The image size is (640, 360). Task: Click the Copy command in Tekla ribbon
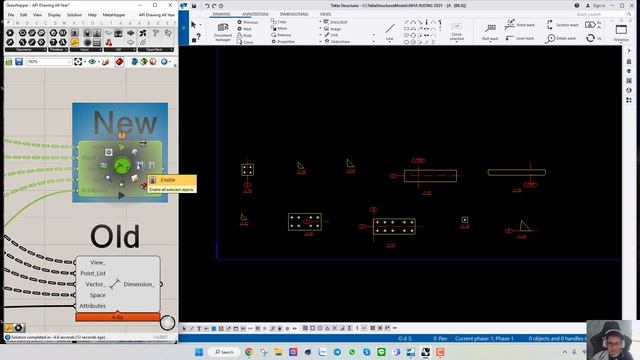[278, 22]
